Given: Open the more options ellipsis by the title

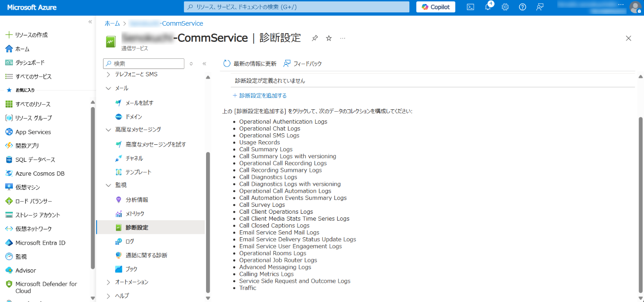Looking at the screenshot, I should pyautogui.click(x=343, y=38).
